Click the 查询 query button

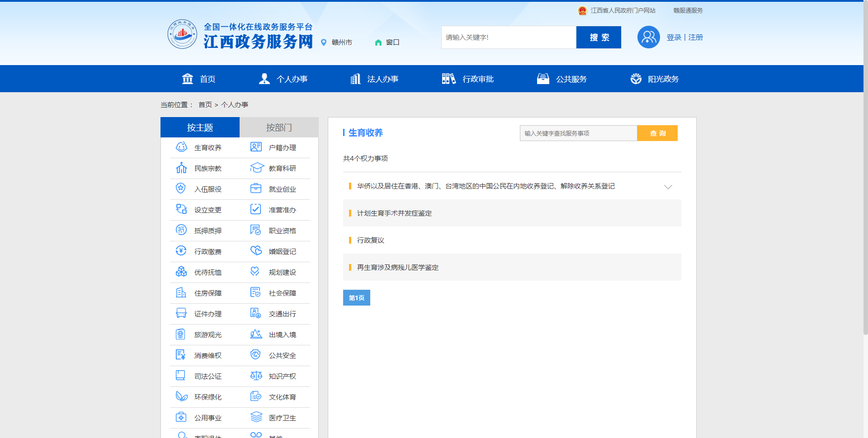pyautogui.click(x=657, y=133)
